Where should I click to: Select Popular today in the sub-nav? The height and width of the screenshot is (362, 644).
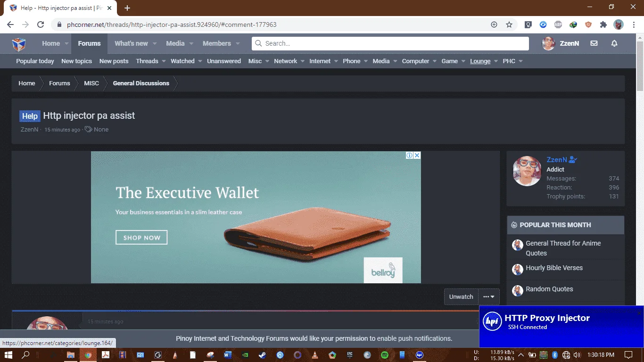point(35,61)
